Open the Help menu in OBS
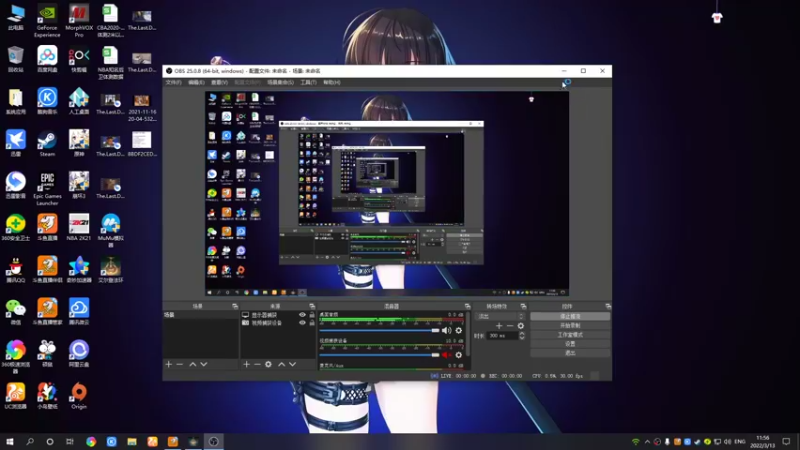 pos(332,82)
